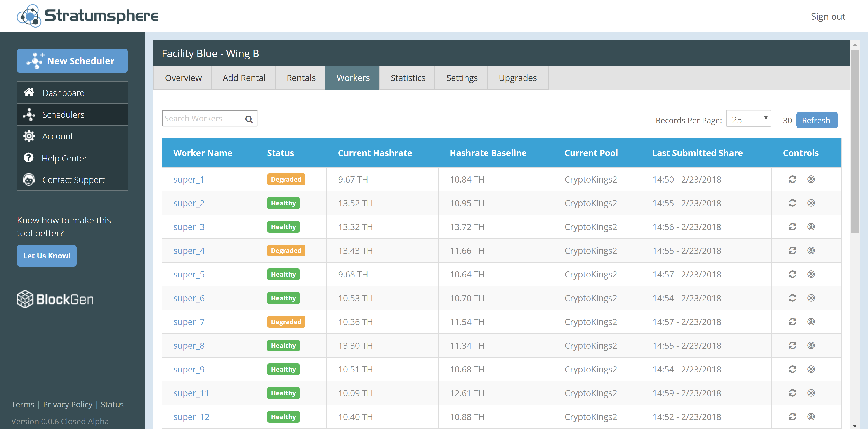The height and width of the screenshot is (429, 868).
Task: Click the scroll down arrow
Action: [854, 426]
